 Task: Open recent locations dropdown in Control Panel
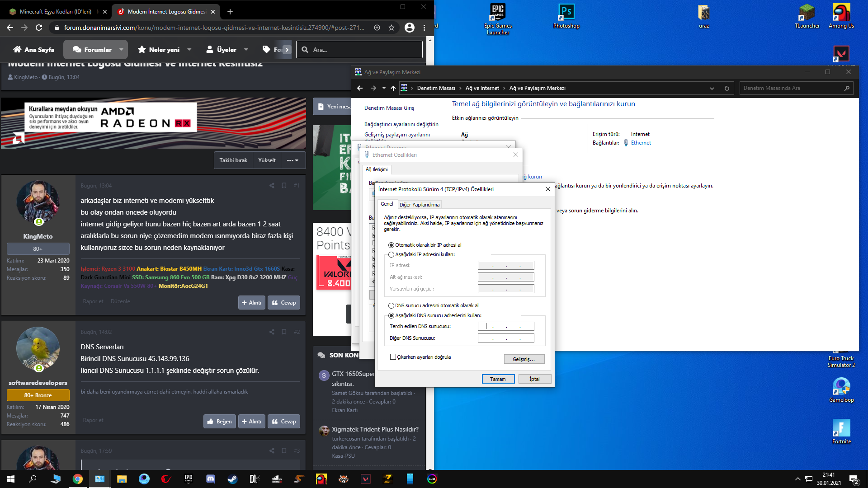coord(384,88)
